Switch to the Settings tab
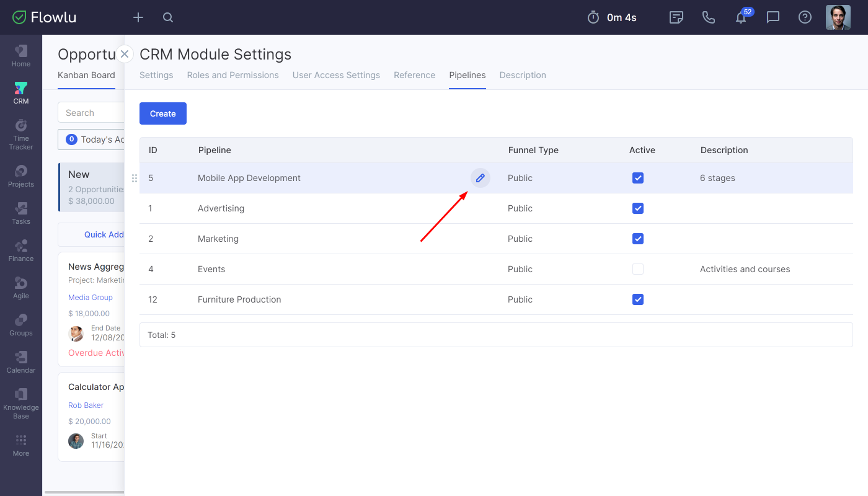Viewport: 868px width, 496px height. pyautogui.click(x=156, y=75)
